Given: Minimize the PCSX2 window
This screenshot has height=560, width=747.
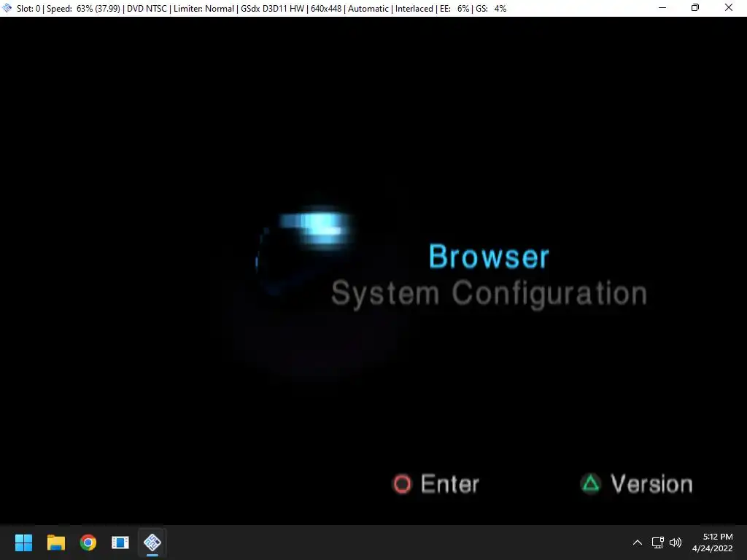Looking at the screenshot, I should pyautogui.click(x=662, y=7).
